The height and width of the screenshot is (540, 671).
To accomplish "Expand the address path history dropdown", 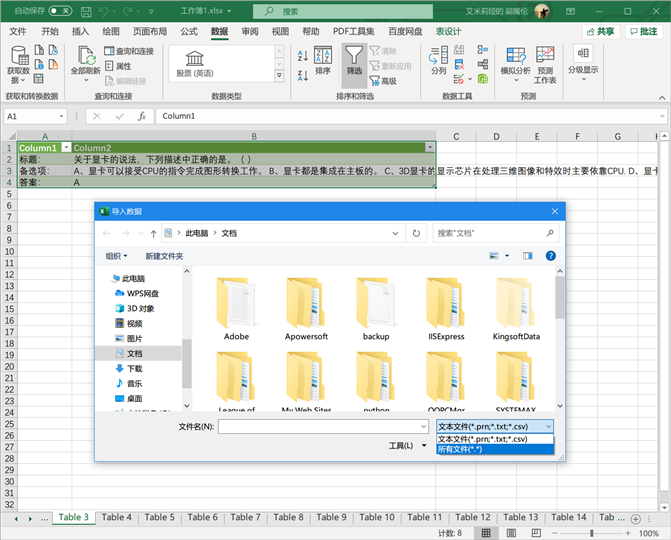I will (395, 233).
